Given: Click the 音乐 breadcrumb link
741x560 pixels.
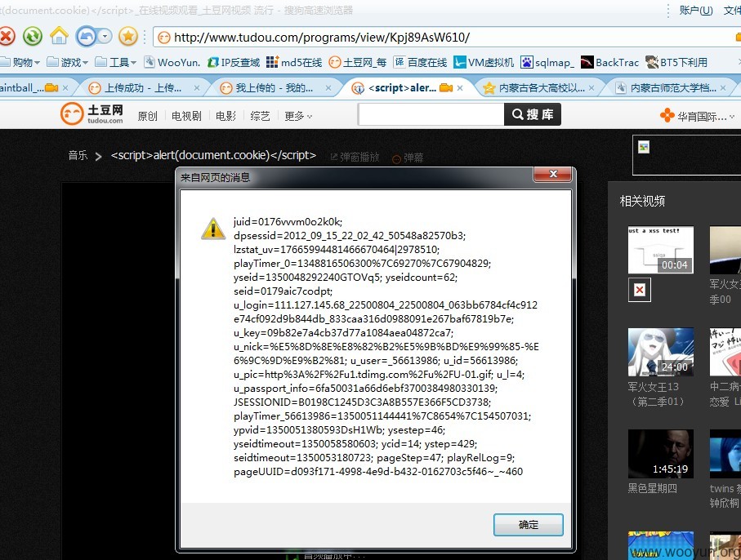Looking at the screenshot, I should tap(78, 155).
